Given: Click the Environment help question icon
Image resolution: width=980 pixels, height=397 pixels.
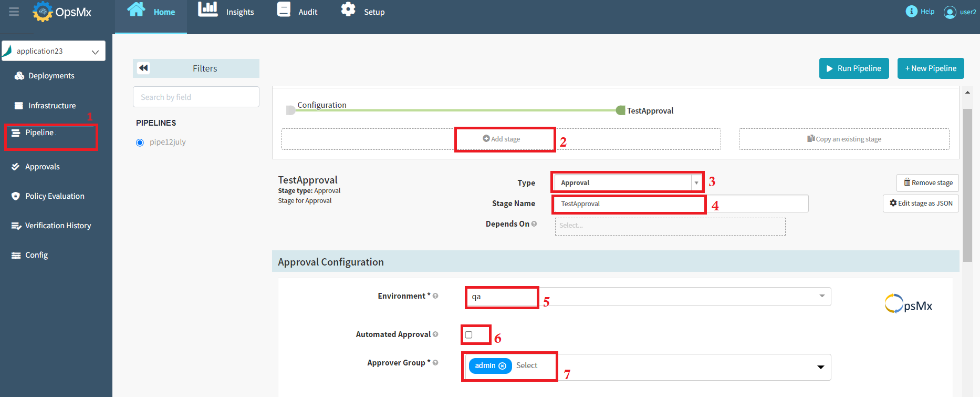Looking at the screenshot, I should point(435,296).
